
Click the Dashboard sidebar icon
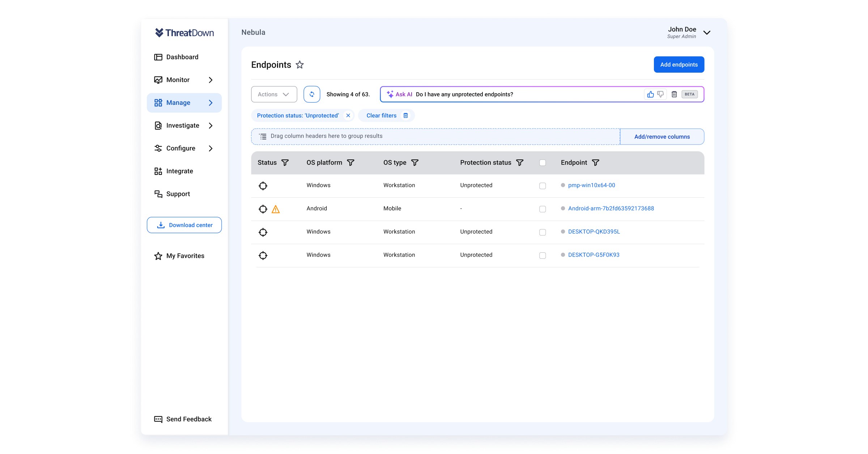pyautogui.click(x=158, y=57)
